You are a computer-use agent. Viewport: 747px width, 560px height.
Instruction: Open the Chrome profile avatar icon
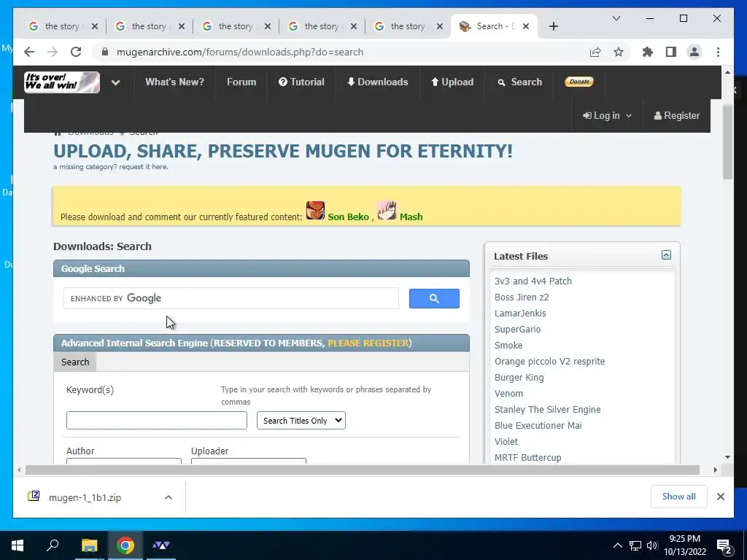coord(694,52)
